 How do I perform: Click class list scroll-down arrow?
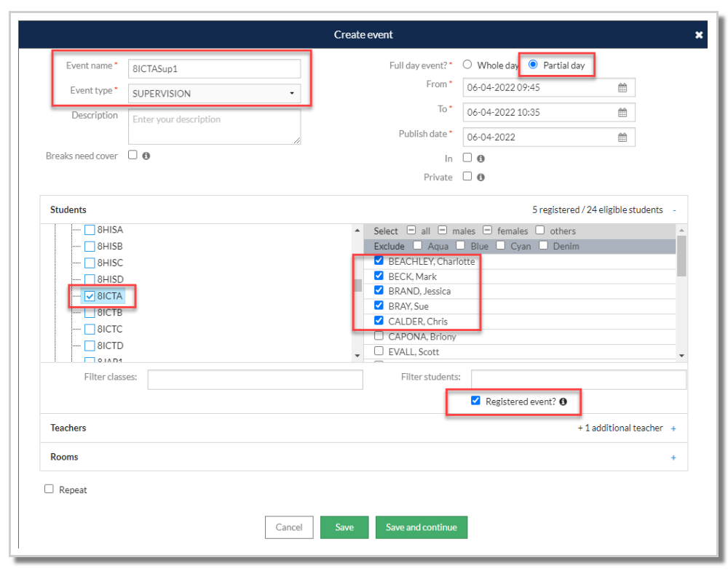pyautogui.click(x=357, y=356)
